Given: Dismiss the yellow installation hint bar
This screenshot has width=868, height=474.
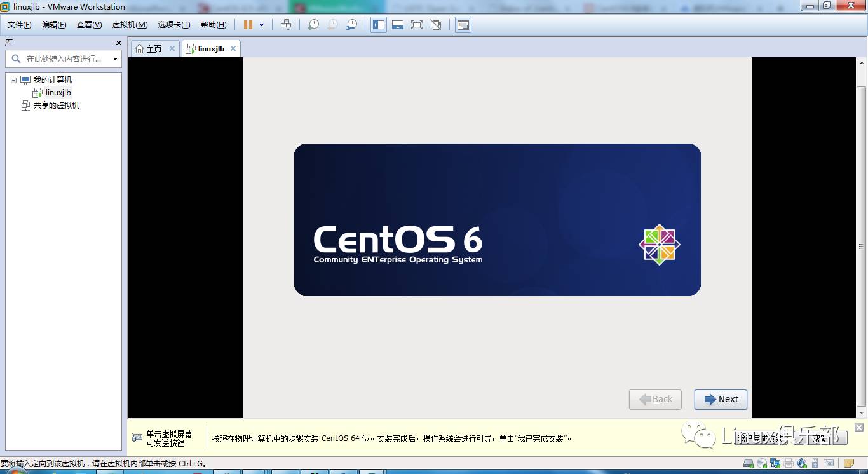Looking at the screenshot, I should coord(859,428).
